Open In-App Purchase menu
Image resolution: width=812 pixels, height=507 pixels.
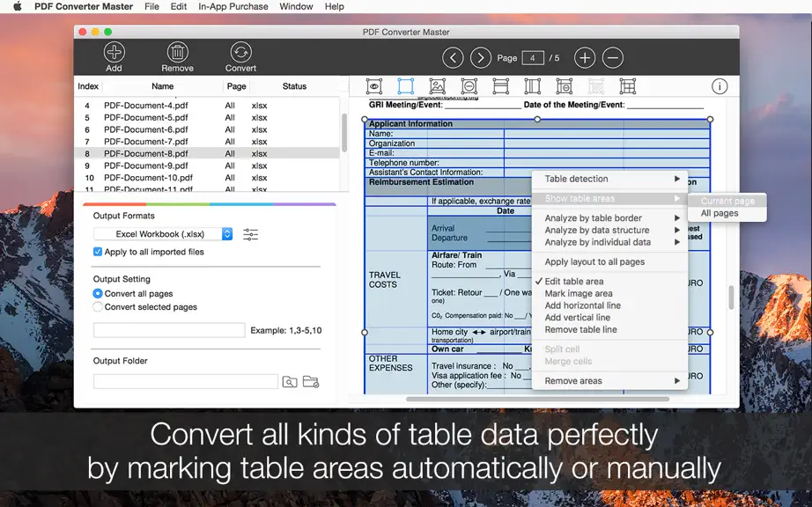233,7
